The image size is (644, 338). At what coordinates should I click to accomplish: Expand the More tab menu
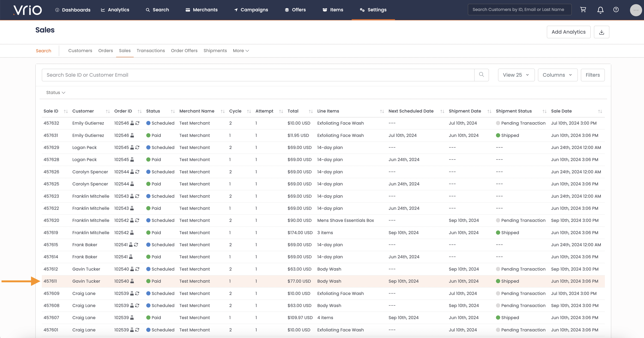[x=241, y=50]
